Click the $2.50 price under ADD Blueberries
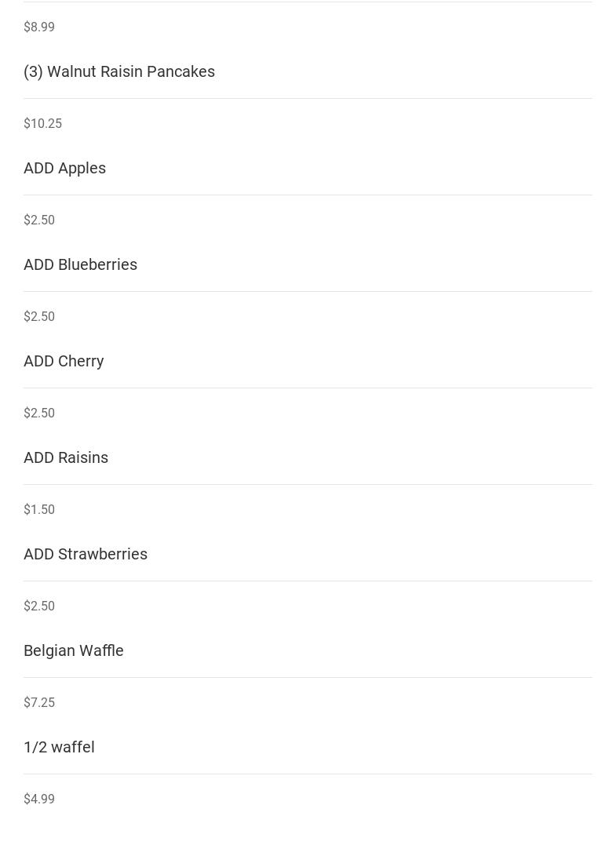Screen dimensions: 616x856 point(38,317)
